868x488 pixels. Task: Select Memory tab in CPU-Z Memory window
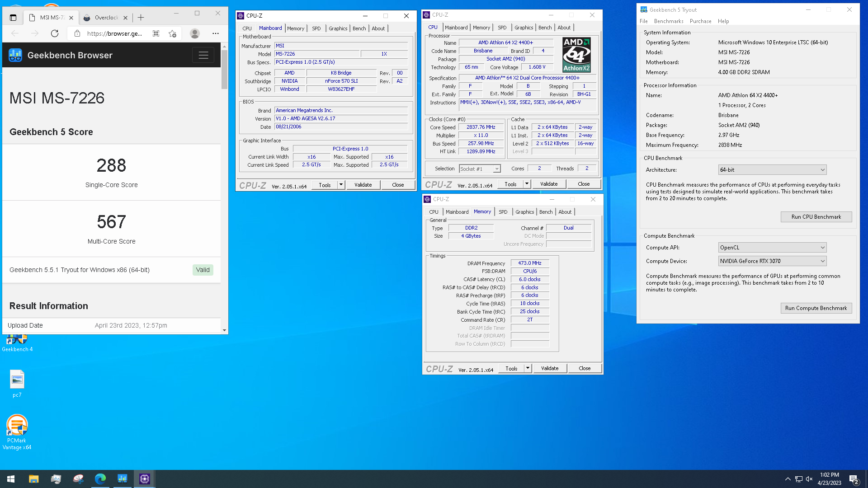pyautogui.click(x=482, y=211)
